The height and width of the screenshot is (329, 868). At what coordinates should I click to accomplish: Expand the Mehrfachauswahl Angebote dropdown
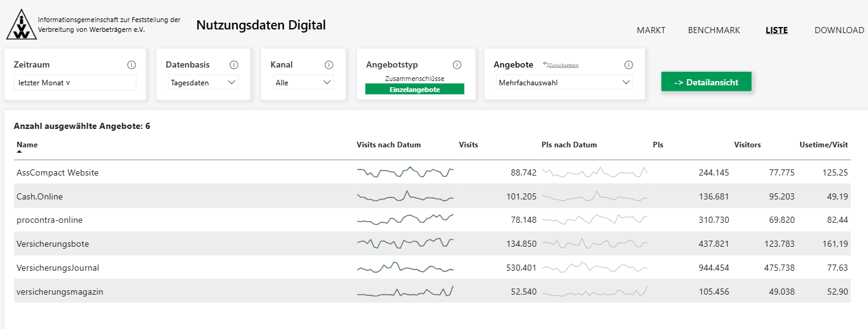[564, 82]
